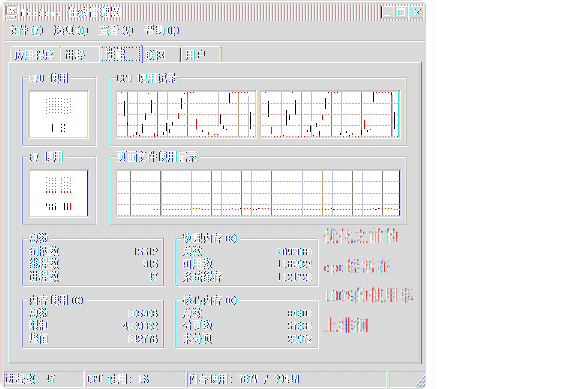Switch to the 进程 (Processes) tab
The image size is (569, 389).
pos(80,55)
